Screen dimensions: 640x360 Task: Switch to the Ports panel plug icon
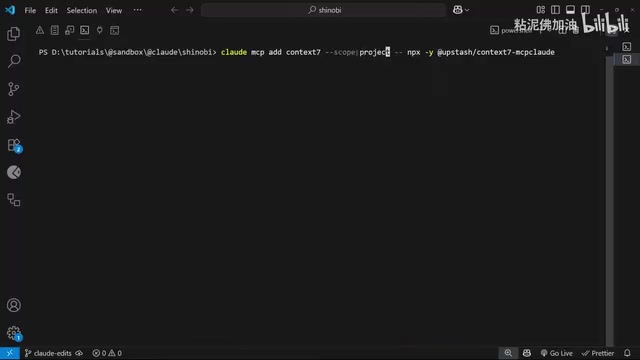(x=100, y=30)
